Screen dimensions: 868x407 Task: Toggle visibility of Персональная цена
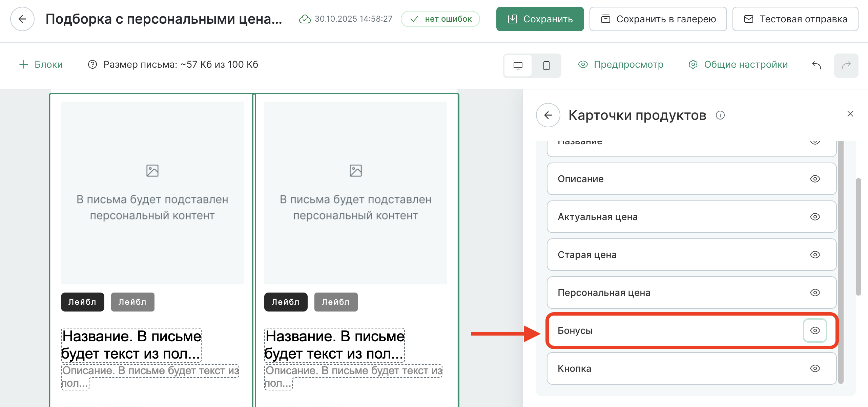click(815, 293)
